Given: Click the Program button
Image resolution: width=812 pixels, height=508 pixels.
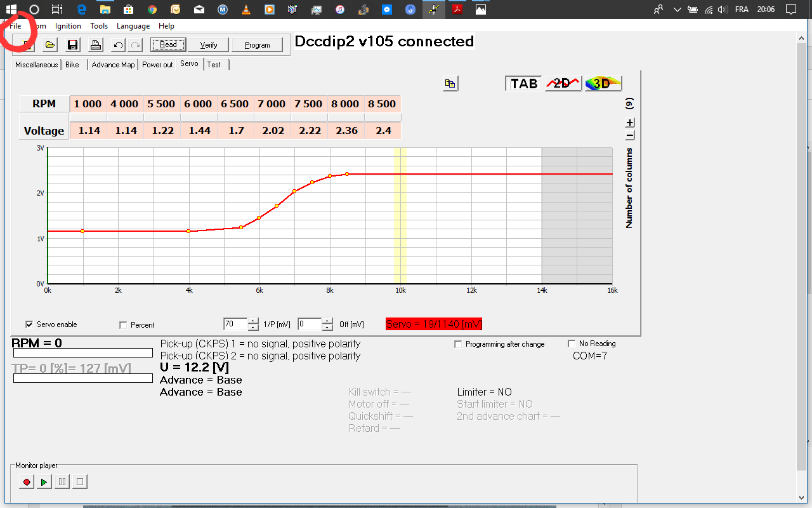Looking at the screenshot, I should point(258,45).
